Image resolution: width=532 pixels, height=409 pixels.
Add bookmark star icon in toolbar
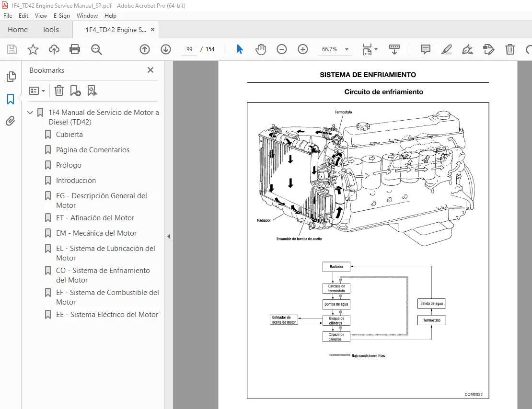click(x=33, y=49)
